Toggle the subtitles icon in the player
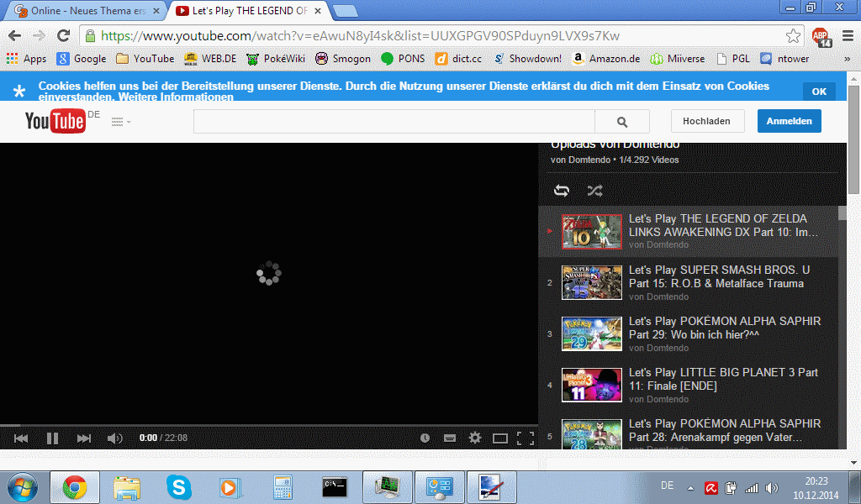The image size is (861, 504). 450,438
